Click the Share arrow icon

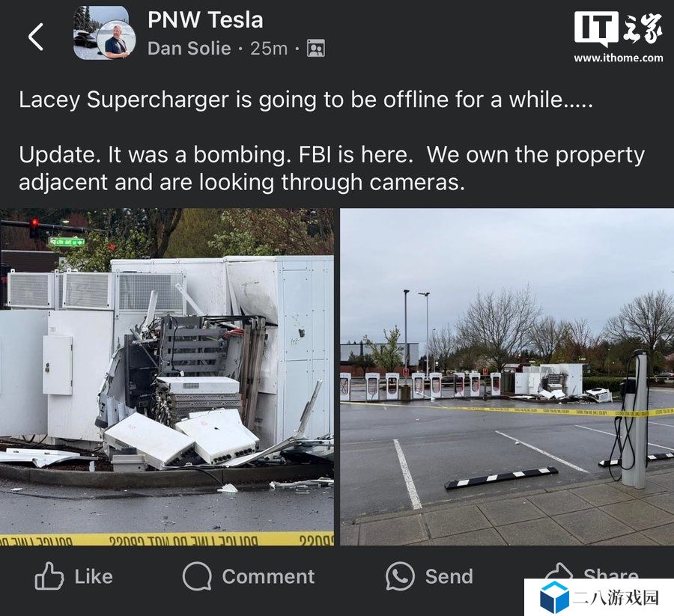(559, 571)
